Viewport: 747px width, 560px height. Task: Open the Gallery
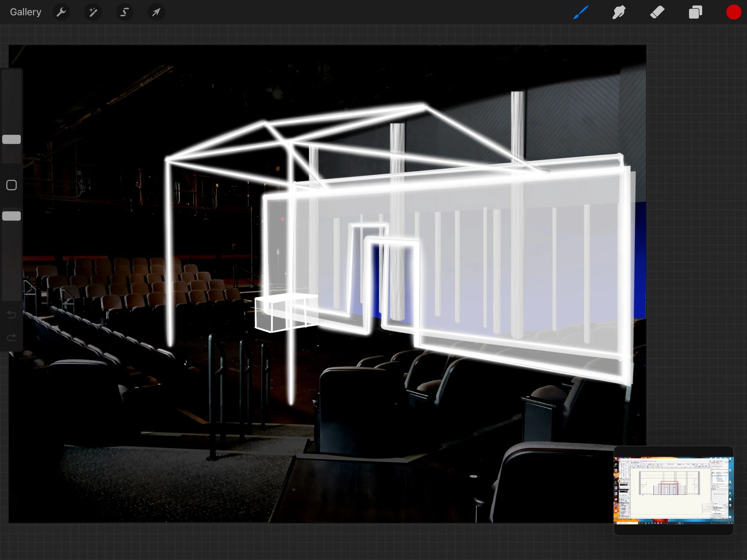[x=25, y=12]
